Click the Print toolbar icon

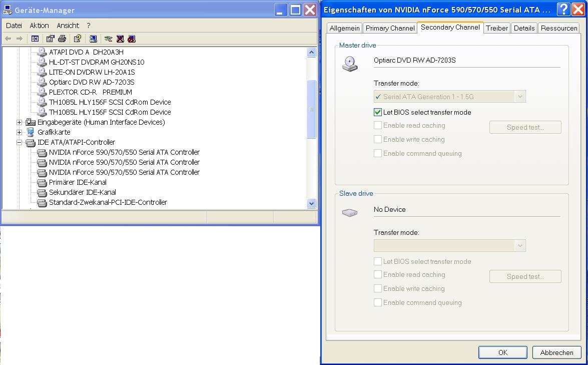(62, 39)
